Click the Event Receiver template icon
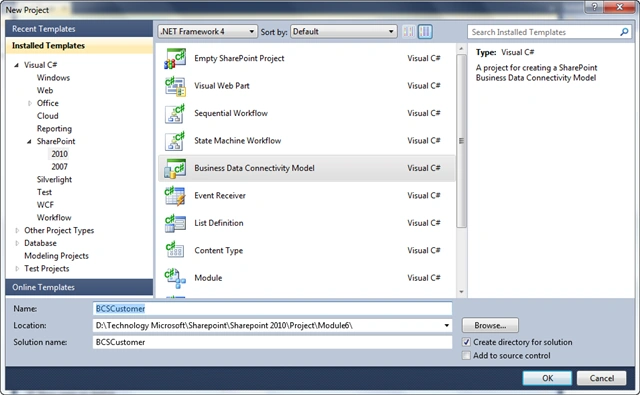 [175, 195]
